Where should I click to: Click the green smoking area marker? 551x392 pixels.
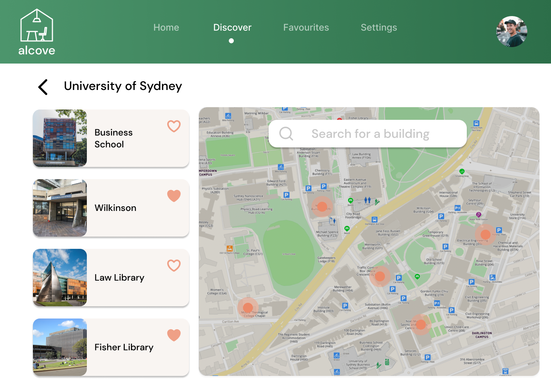pyautogui.click(x=462, y=171)
